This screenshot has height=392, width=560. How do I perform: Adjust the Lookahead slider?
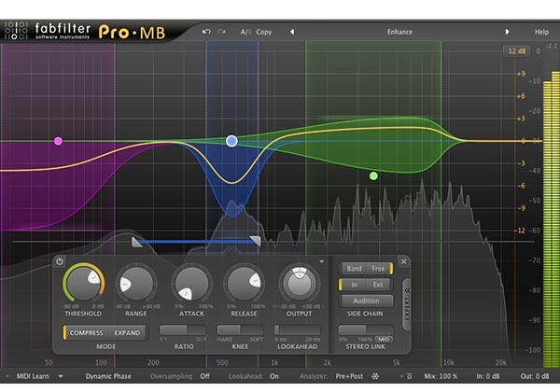coord(297,330)
